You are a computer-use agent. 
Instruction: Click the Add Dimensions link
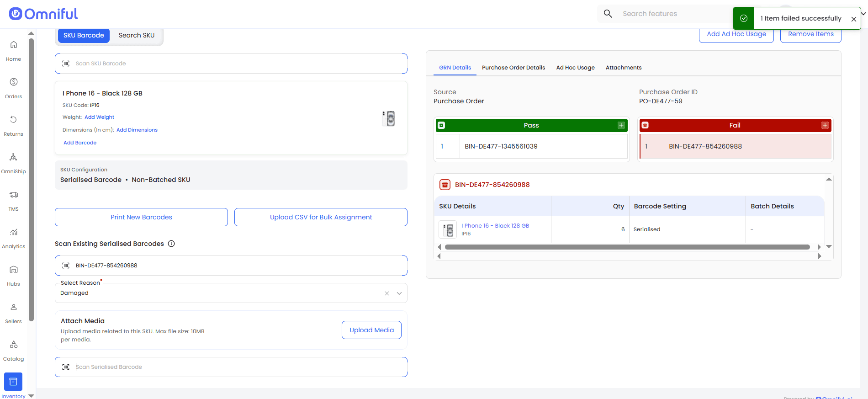(137, 130)
